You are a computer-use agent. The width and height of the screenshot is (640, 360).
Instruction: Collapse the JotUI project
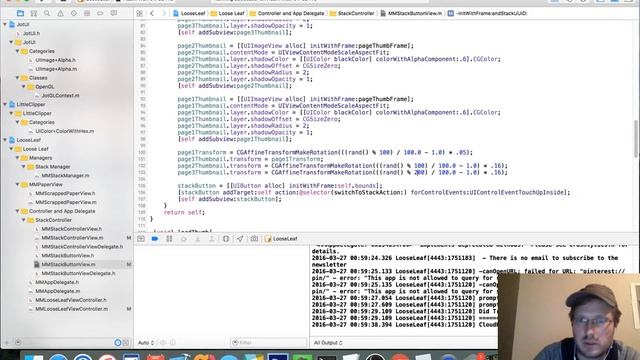click(x=5, y=24)
